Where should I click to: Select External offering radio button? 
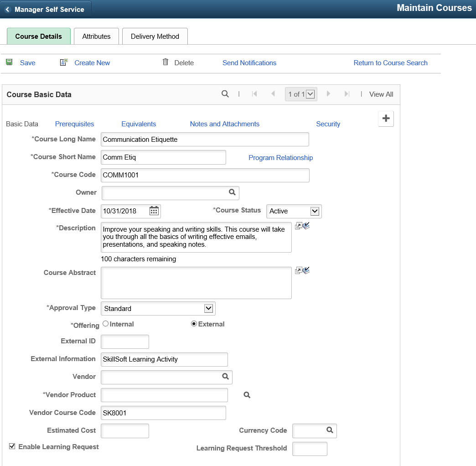tap(194, 324)
